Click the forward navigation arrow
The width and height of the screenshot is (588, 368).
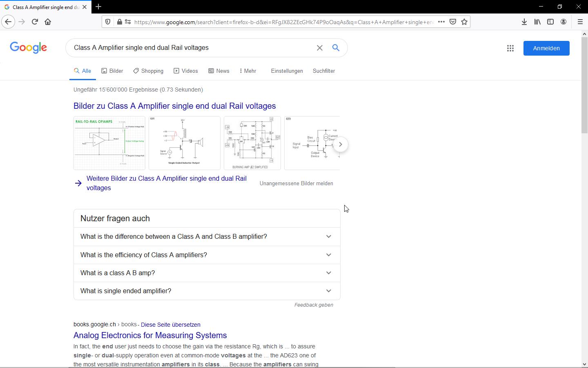[22, 22]
